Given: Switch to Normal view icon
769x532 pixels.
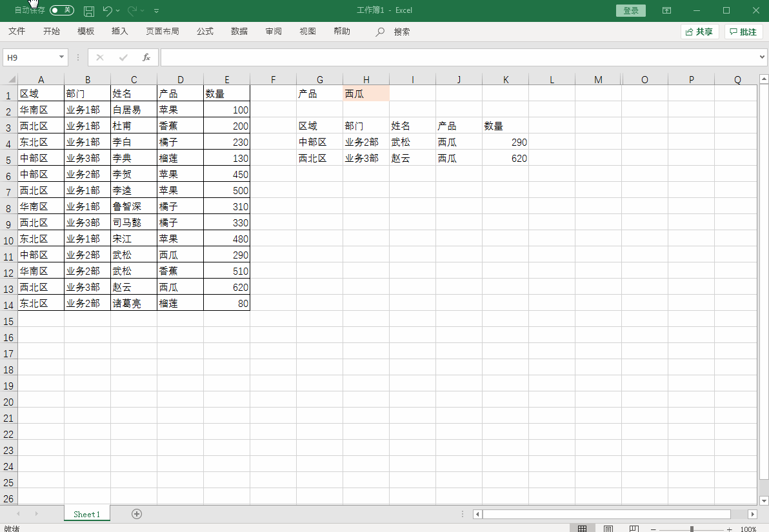Looking at the screenshot, I should tap(582, 528).
